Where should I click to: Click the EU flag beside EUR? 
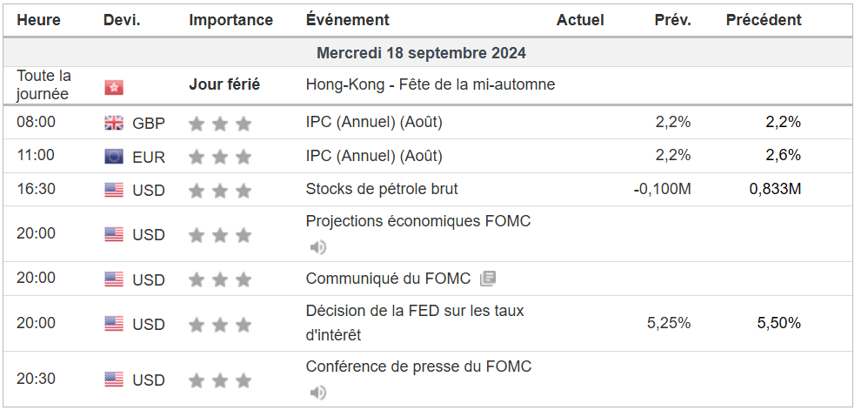pos(114,157)
